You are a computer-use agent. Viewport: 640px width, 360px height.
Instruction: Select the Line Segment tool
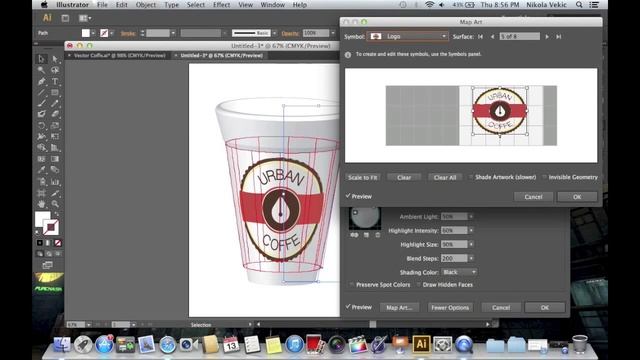pyautogui.click(x=41, y=93)
